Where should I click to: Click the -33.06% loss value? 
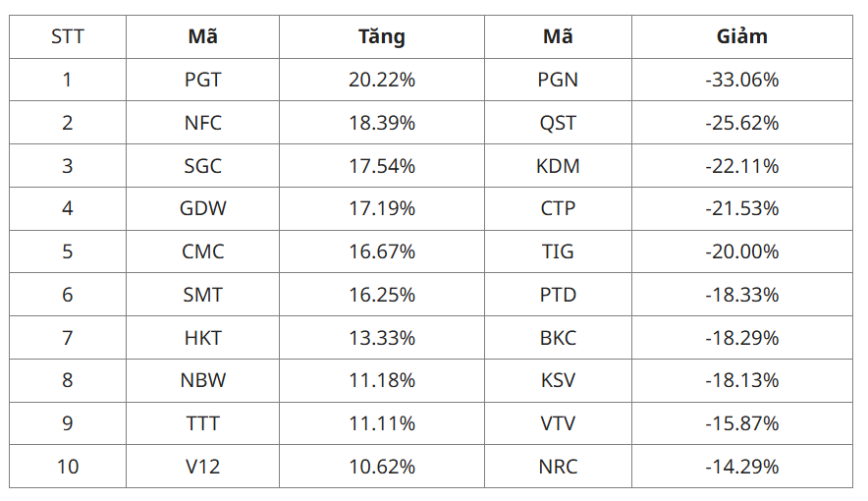[741, 80]
